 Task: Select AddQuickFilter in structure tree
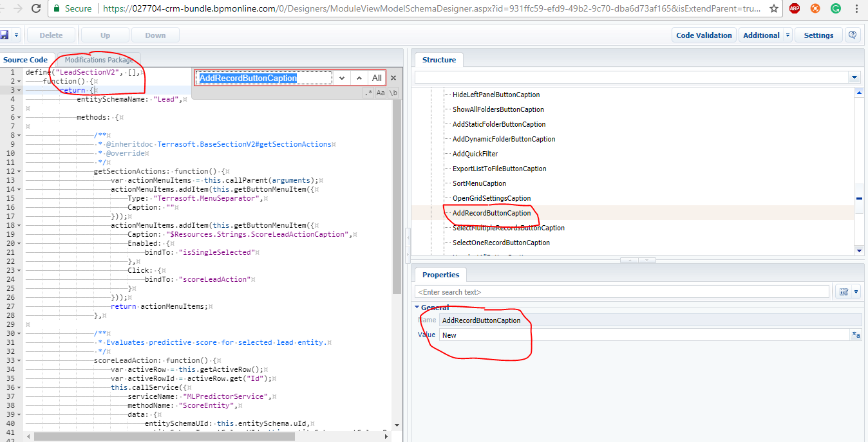pos(475,154)
